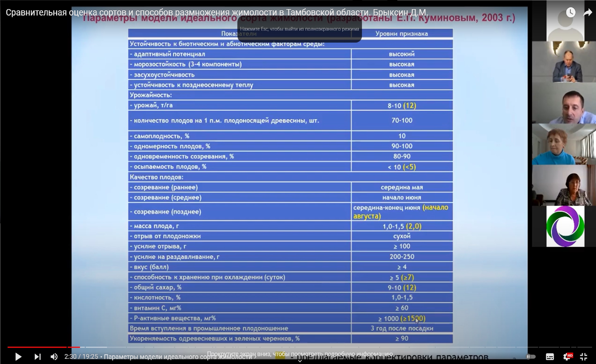The image size is (596, 364).
Task: Open the chapter title 'Параметры модели идеального сорта'
Action: tap(179, 357)
